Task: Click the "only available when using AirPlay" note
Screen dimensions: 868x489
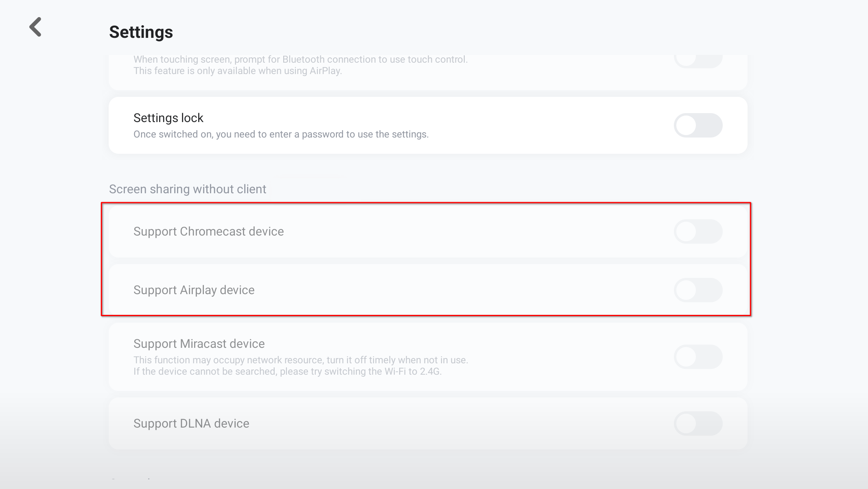Action: click(237, 71)
